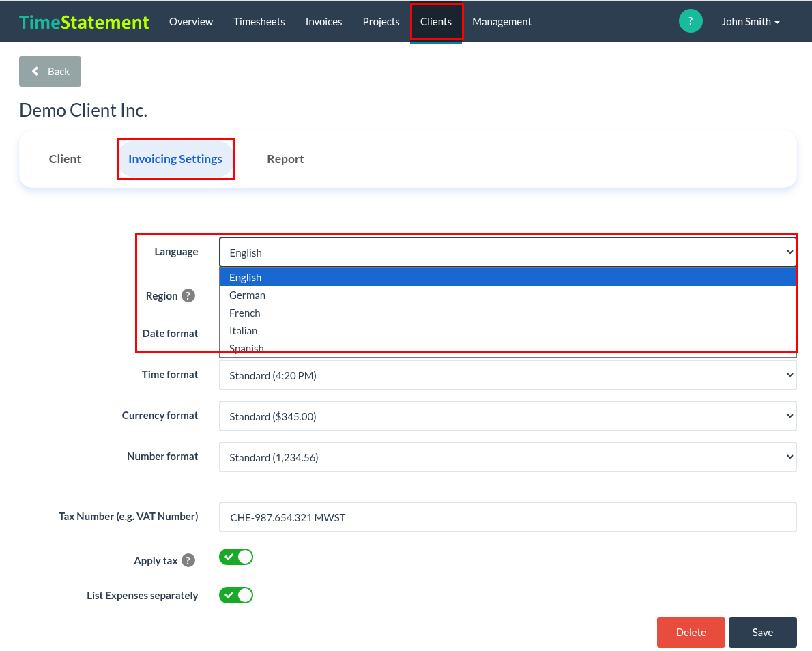This screenshot has width=812, height=651.
Task: Open the Time format dropdown
Action: (x=508, y=375)
